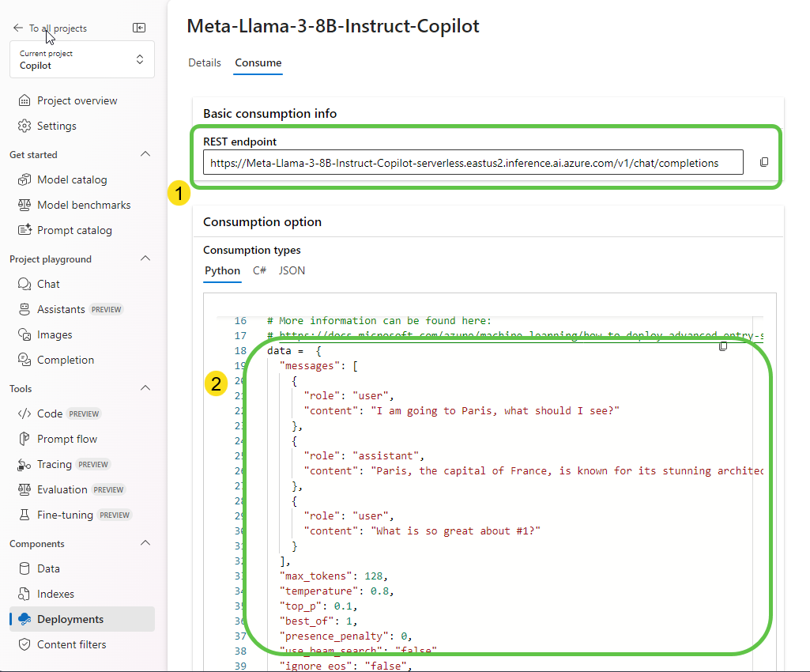Switch to the Details tab
Screen dimensions: 810x672
(204, 62)
